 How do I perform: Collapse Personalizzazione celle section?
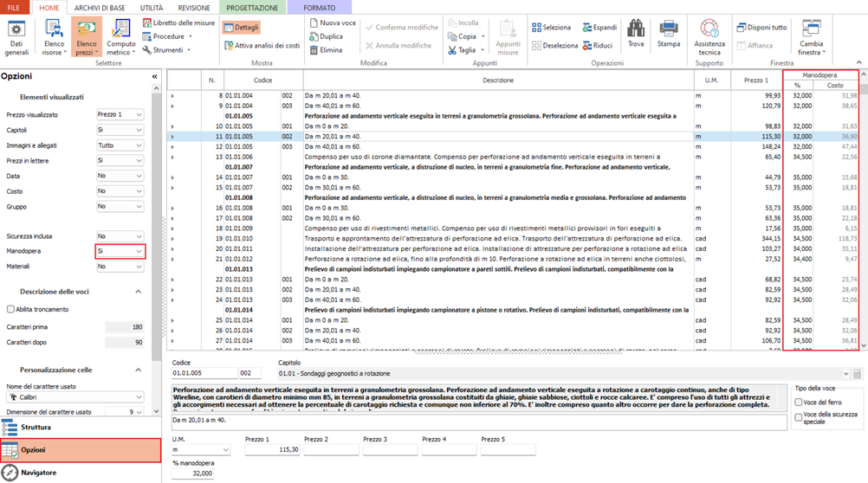tap(139, 370)
